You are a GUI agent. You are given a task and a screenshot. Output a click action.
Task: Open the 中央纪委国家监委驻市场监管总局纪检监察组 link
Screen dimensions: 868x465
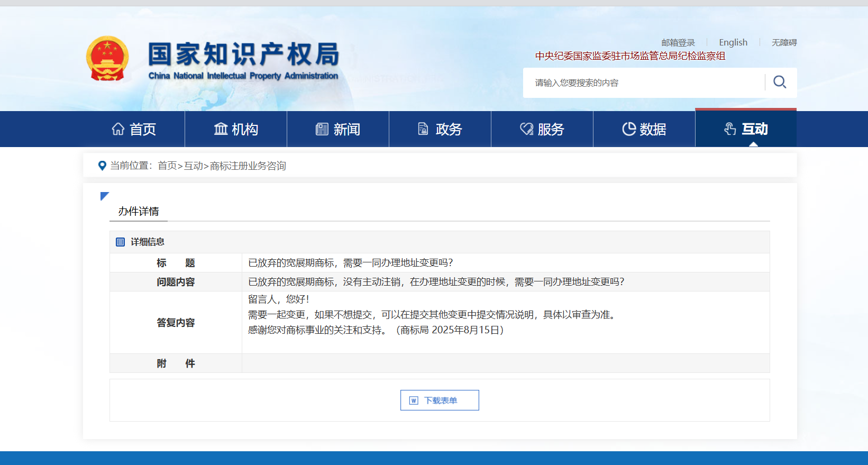(630, 56)
